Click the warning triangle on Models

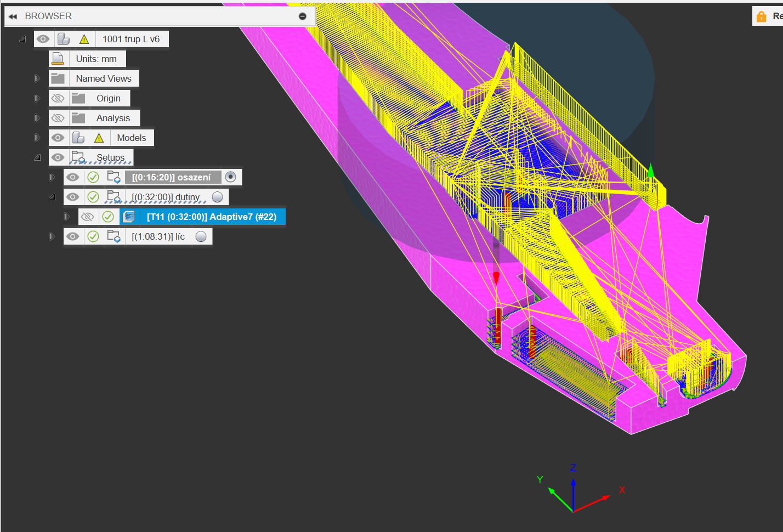(99, 138)
